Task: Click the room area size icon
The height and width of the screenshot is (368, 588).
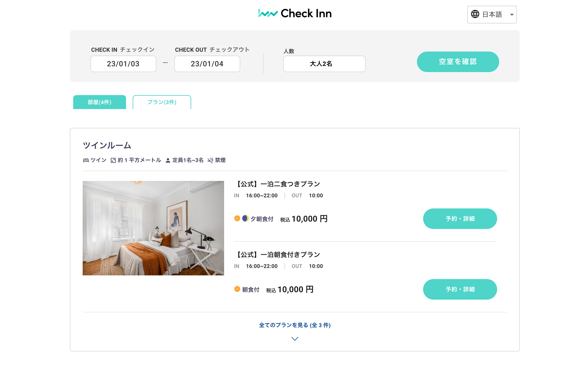Action: (113, 160)
